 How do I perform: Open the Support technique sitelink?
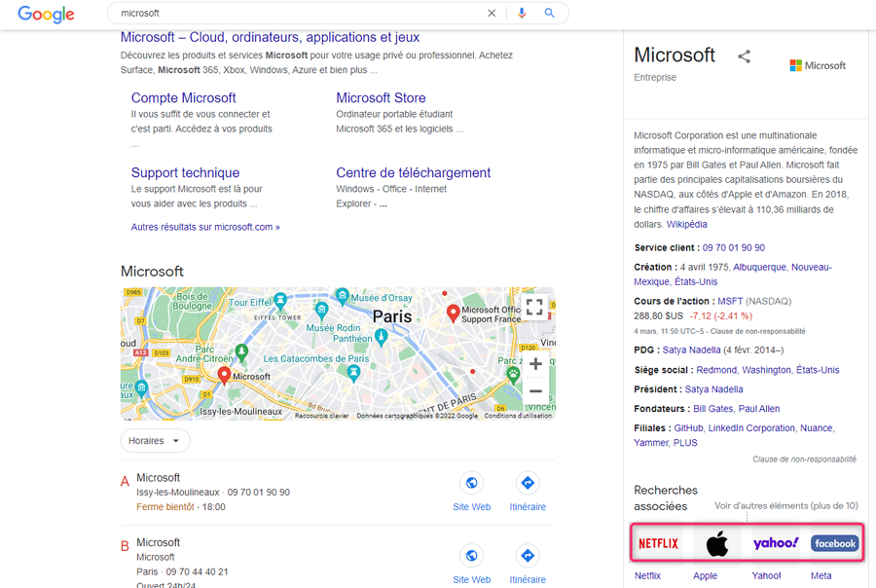(186, 172)
